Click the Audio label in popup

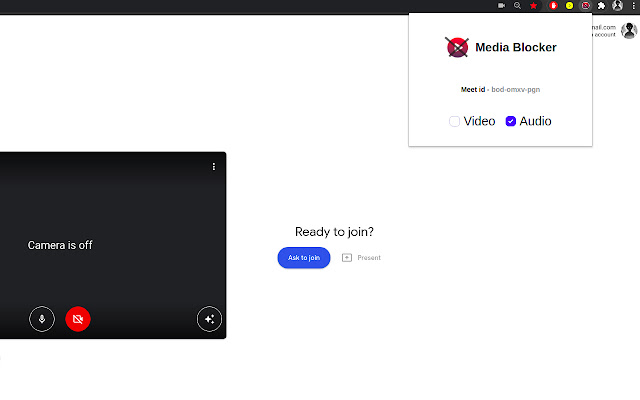536,121
